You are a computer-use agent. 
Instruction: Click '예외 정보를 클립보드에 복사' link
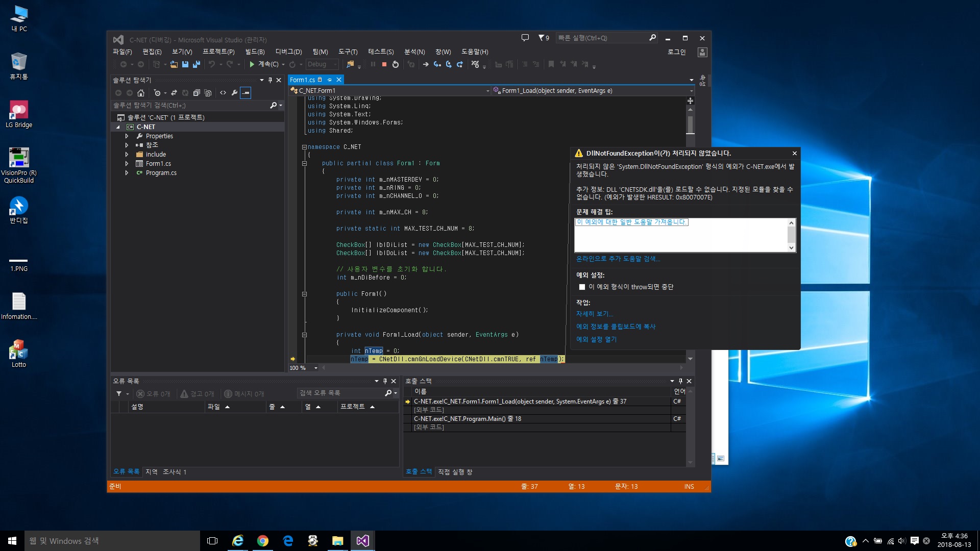(x=616, y=327)
